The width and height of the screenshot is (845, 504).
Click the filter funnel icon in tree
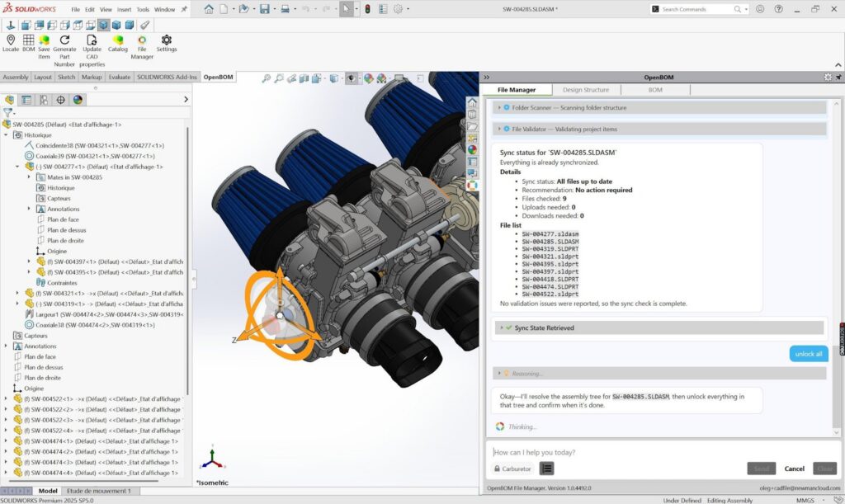click(x=7, y=112)
